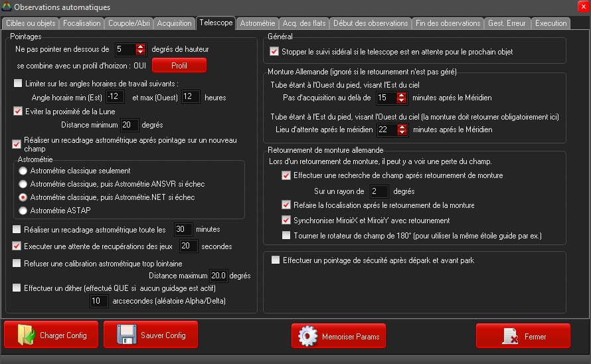
Task: Click the application logo icon in title bar
Action: coord(7,7)
